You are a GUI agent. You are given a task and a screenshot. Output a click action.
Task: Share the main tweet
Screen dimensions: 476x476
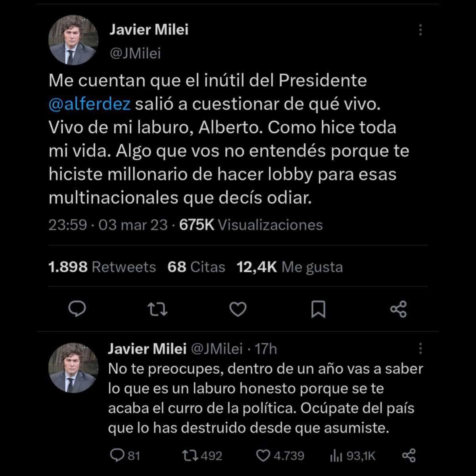398,309
